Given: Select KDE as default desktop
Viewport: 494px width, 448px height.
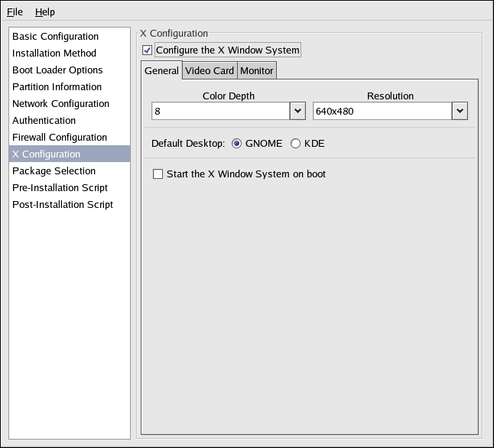Looking at the screenshot, I should 296,143.
